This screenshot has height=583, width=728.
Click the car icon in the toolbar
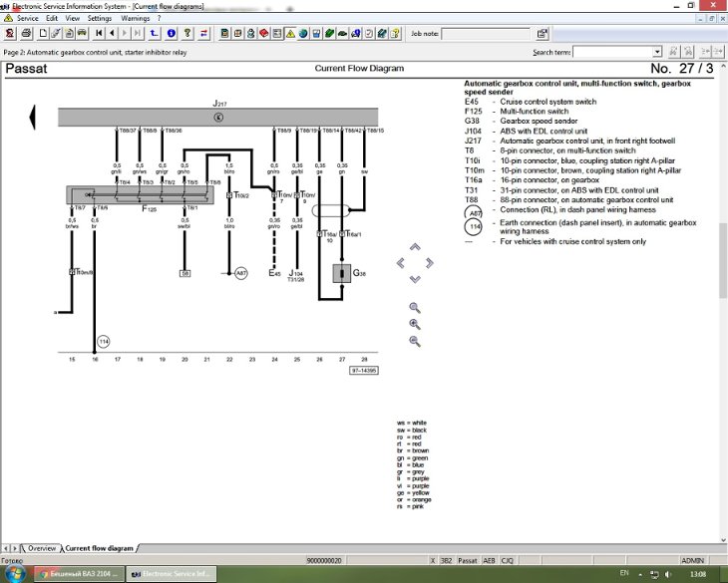82,34
